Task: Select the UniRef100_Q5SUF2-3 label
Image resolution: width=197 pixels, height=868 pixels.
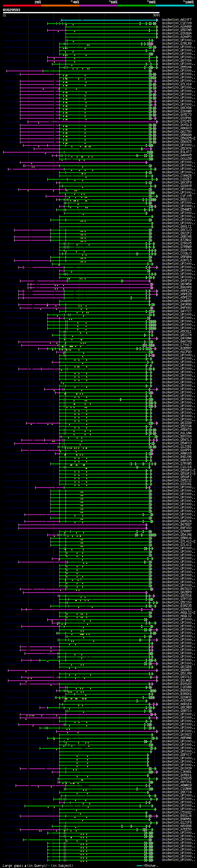Action: click(x=179, y=474)
